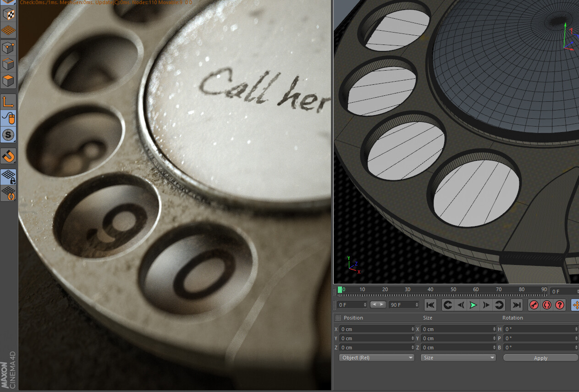Jump to next keyframe
This screenshot has width=579, height=392.
[499, 305]
